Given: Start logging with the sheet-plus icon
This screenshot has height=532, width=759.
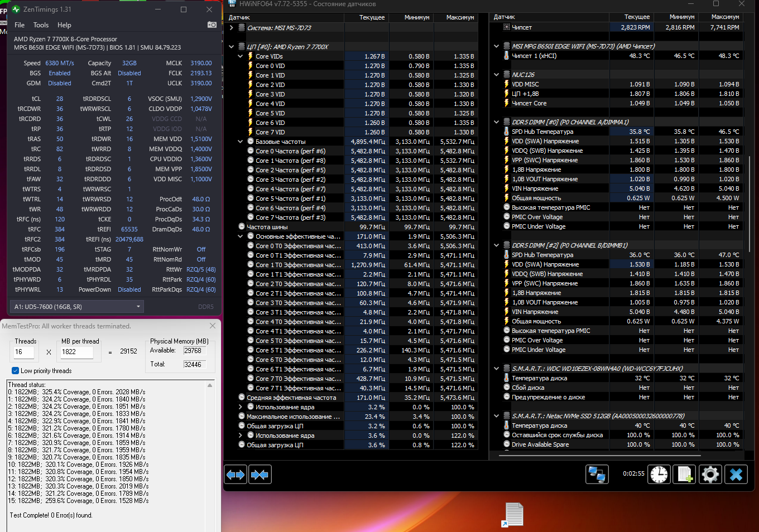Looking at the screenshot, I should [x=684, y=475].
